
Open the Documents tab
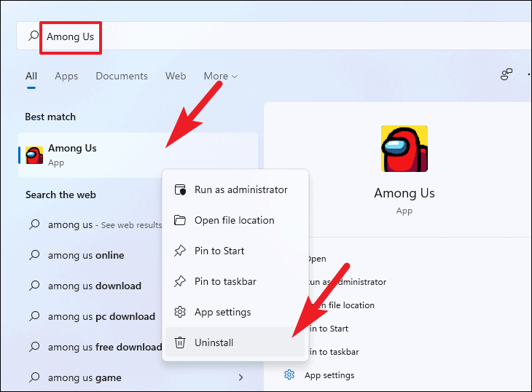(x=122, y=76)
